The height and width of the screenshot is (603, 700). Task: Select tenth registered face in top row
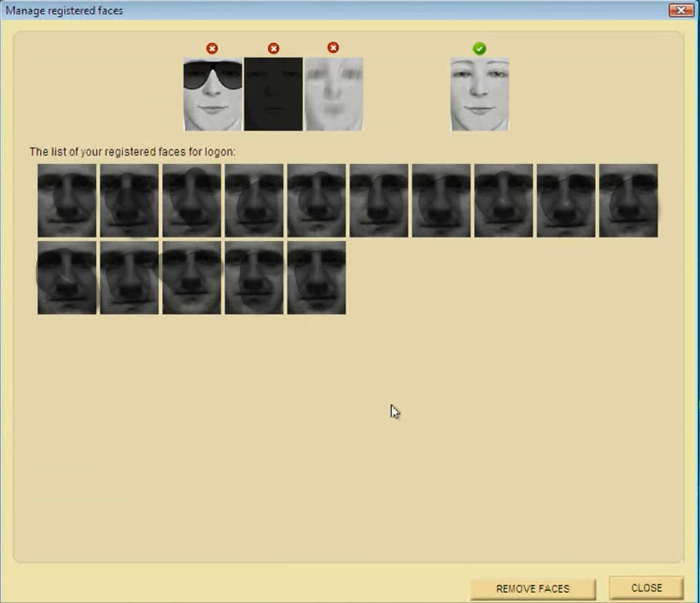pos(628,201)
